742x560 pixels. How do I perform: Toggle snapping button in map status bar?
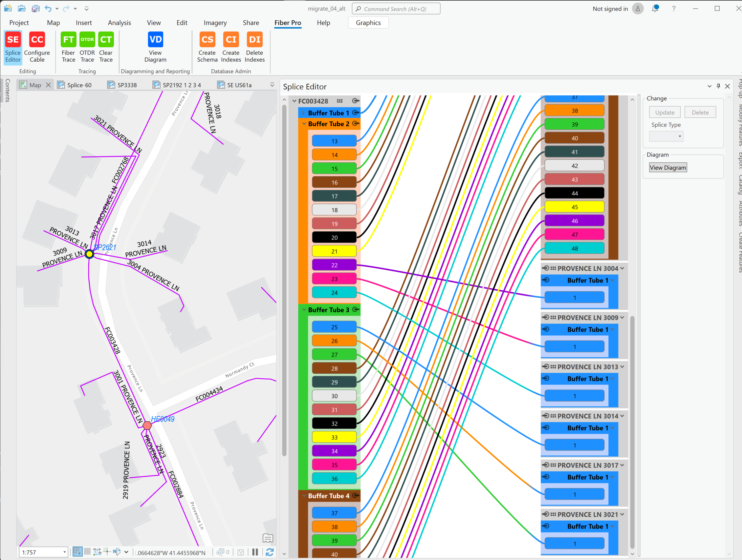coord(77,551)
